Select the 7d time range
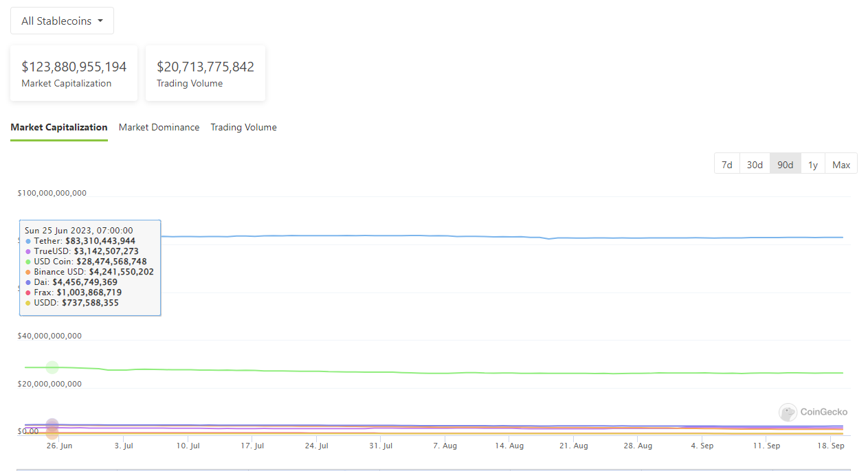868x471 pixels. 726,165
